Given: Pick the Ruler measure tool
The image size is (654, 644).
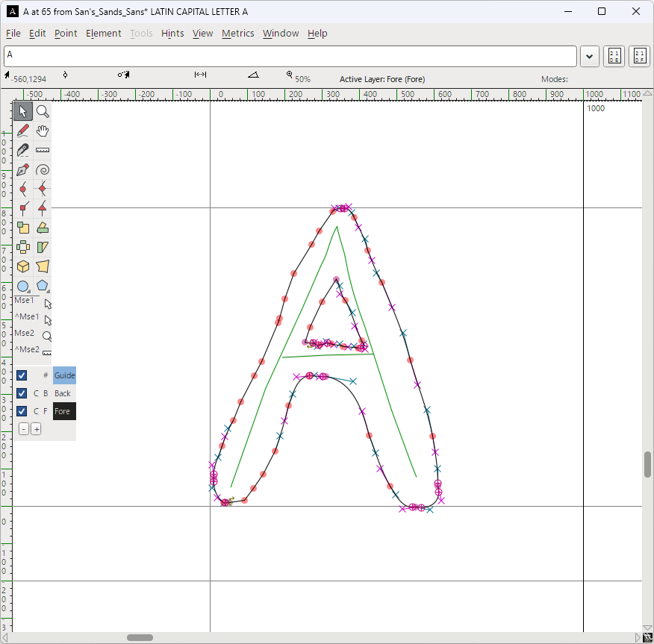Looking at the screenshot, I should [43, 150].
